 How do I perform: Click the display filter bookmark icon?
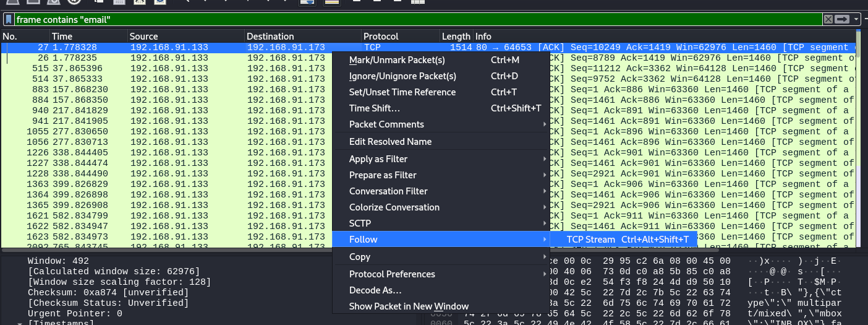pyautogui.click(x=8, y=20)
